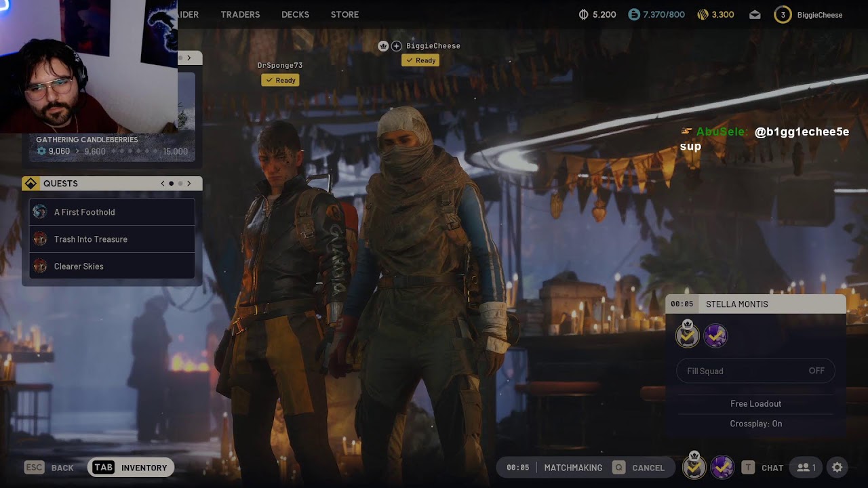
Task: Select the first Quests page dot
Action: click(x=172, y=184)
